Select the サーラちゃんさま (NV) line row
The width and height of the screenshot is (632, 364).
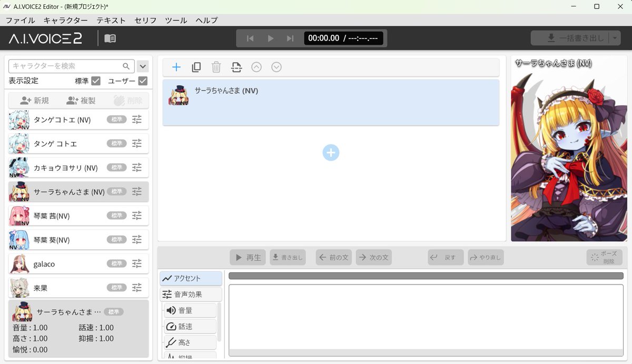(x=331, y=103)
